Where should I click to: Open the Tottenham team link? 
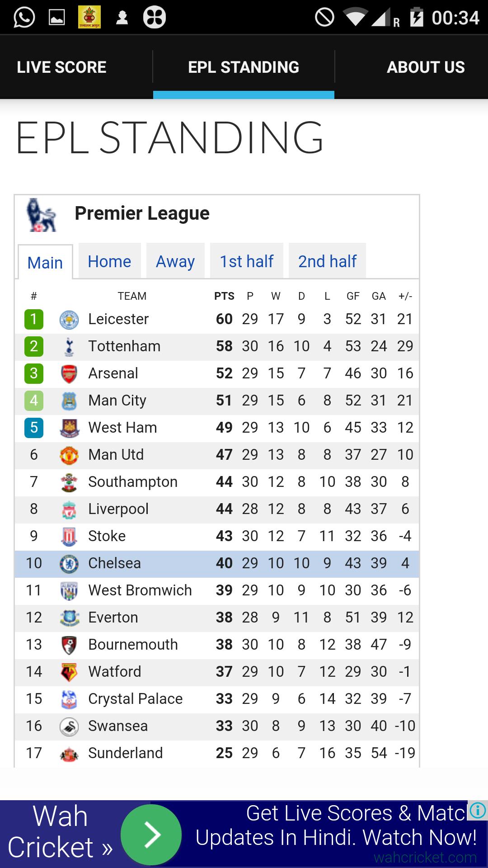pos(124,346)
